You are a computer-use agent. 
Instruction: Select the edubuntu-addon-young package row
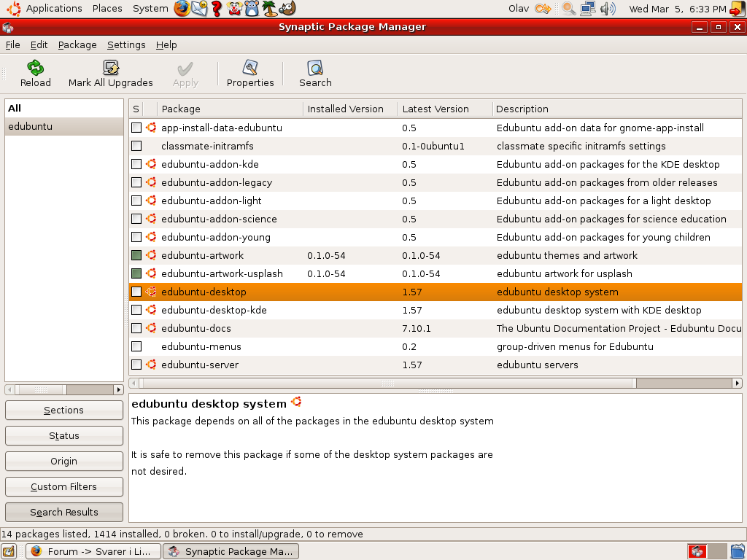(x=436, y=237)
